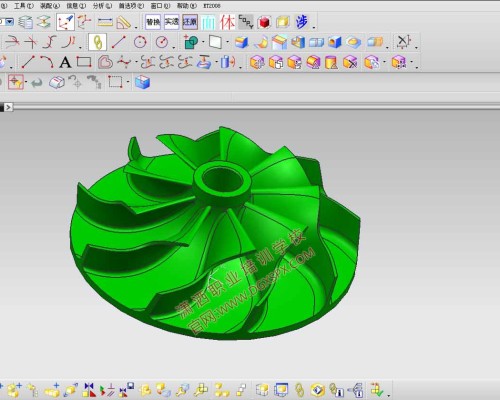Select the measure distance tool
This screenshot has height=400, width=500.
(x=105, y=22)
